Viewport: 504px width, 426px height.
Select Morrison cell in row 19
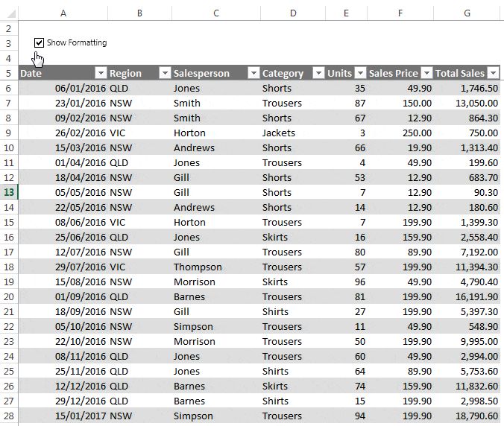pyautogui.click(x=216, y=282)
